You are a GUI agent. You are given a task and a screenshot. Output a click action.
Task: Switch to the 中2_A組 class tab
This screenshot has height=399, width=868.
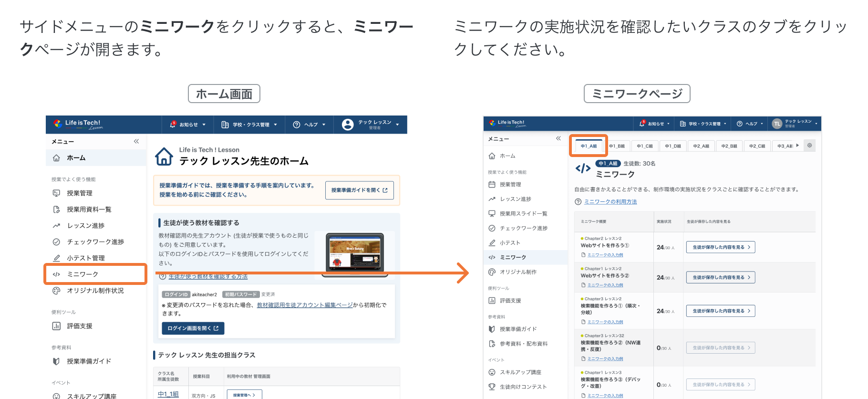[701, 146]
